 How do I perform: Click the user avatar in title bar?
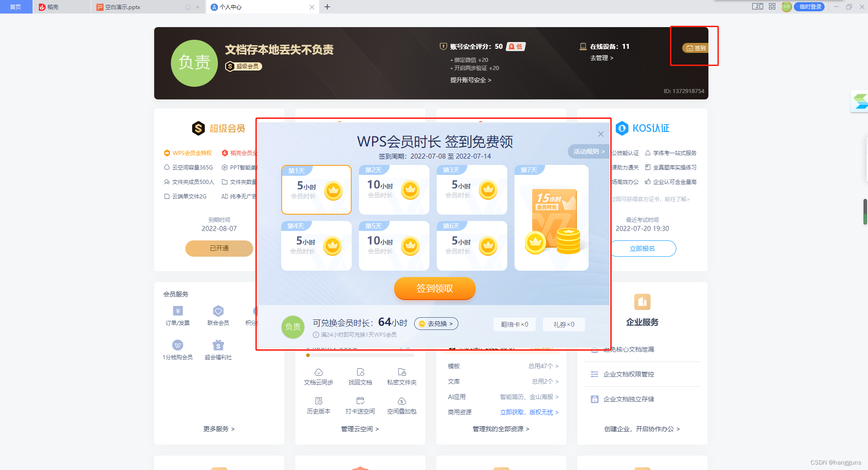pyautogui.click(x=787, y=7)
